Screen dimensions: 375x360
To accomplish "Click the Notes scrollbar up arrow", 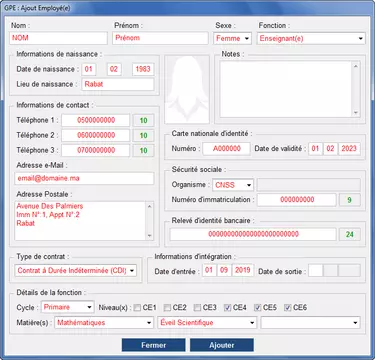I will (356, 66).
